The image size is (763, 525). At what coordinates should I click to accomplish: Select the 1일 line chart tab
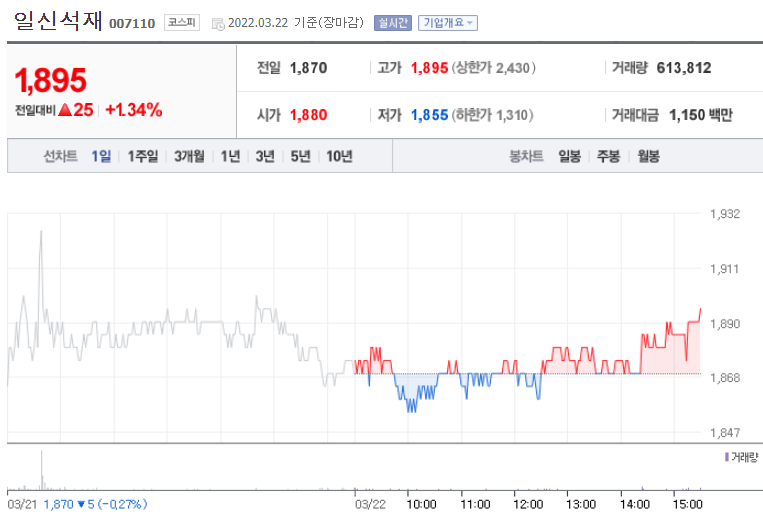point(101,156)
